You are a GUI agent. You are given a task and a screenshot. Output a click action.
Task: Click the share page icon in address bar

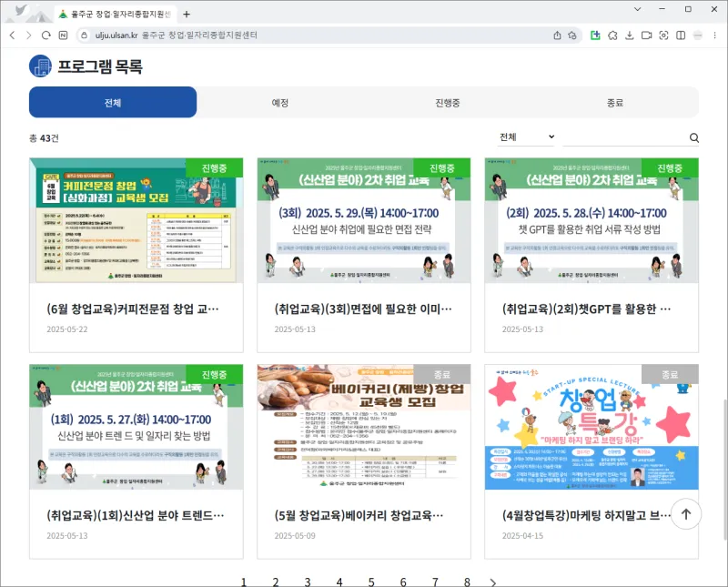(557, 35)
